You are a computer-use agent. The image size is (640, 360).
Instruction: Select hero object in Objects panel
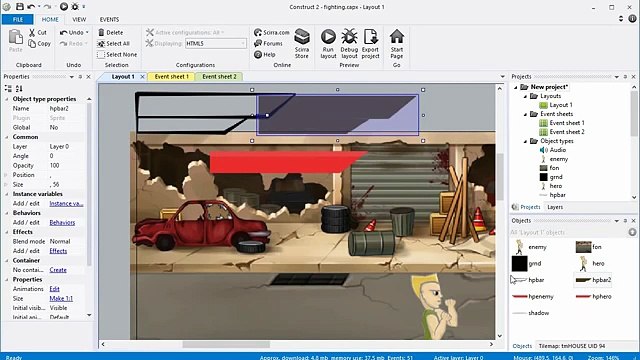coord(591,264)
